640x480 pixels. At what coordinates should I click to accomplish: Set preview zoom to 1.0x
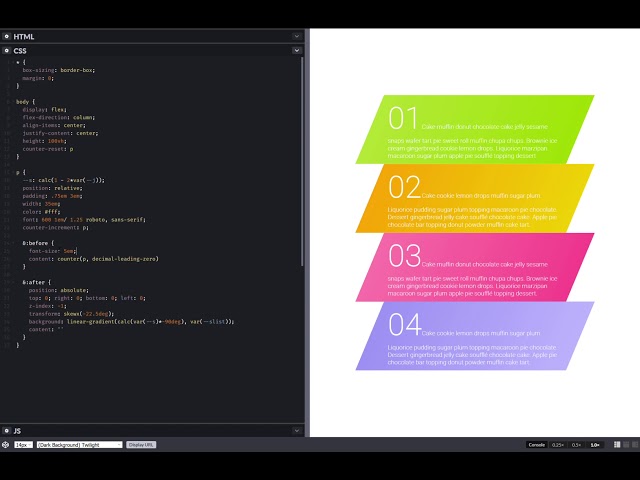(595, 444)
